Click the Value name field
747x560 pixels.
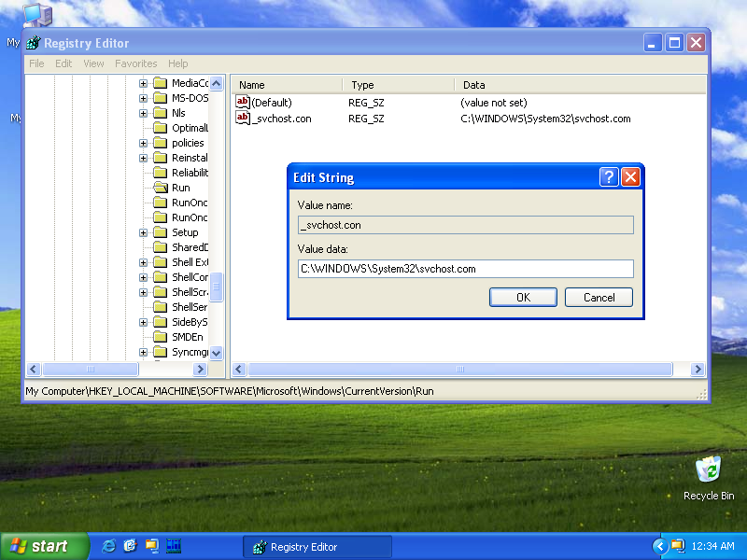[x=465, y=225]
